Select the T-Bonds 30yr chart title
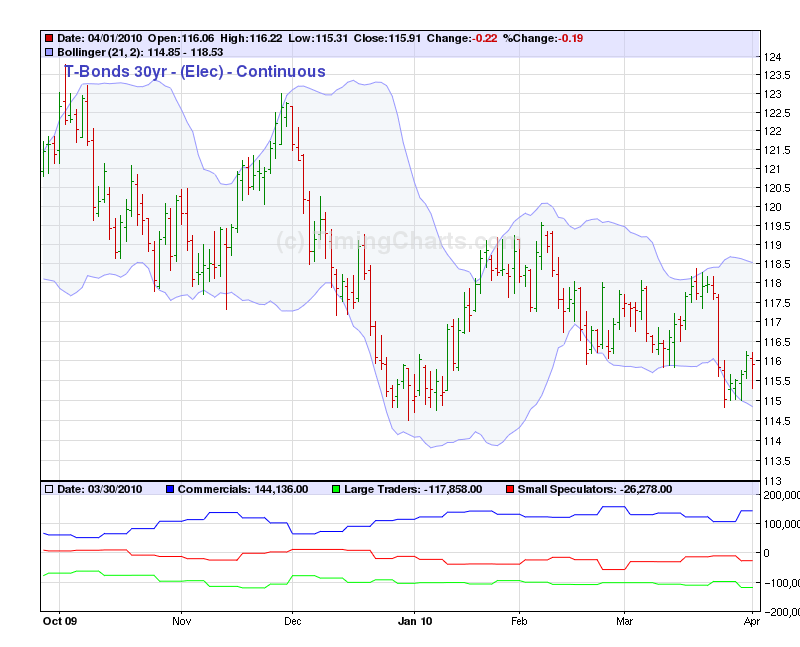The height and width of the screenshot is (647, 800). [x=194, y=71]
